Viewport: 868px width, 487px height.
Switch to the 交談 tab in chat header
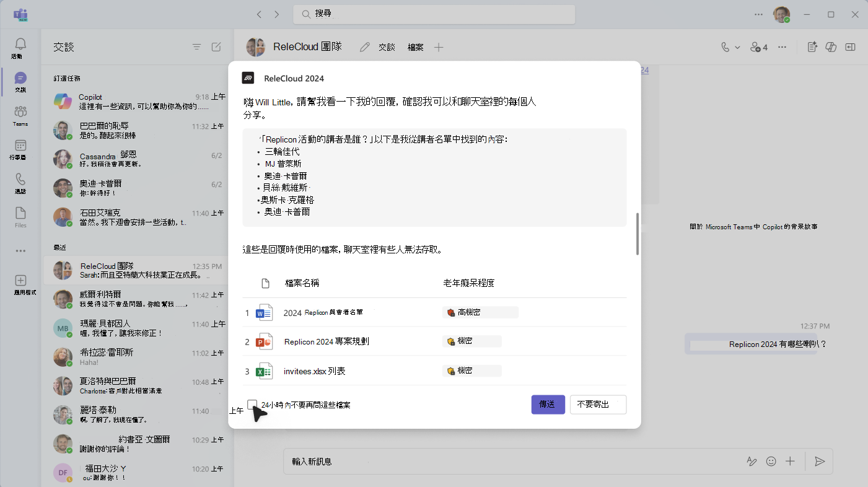(x=387, y=47)
